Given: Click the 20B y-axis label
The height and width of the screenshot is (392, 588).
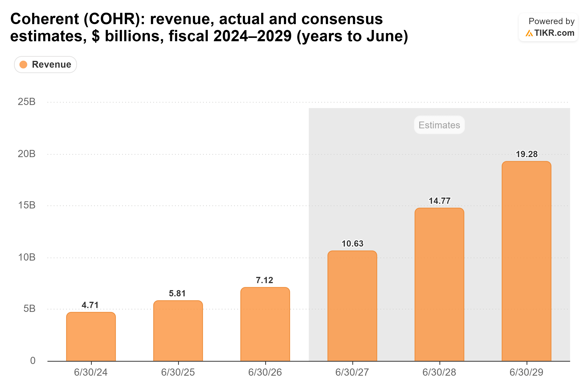Looking at the screenshot, I should click(26, 154).
